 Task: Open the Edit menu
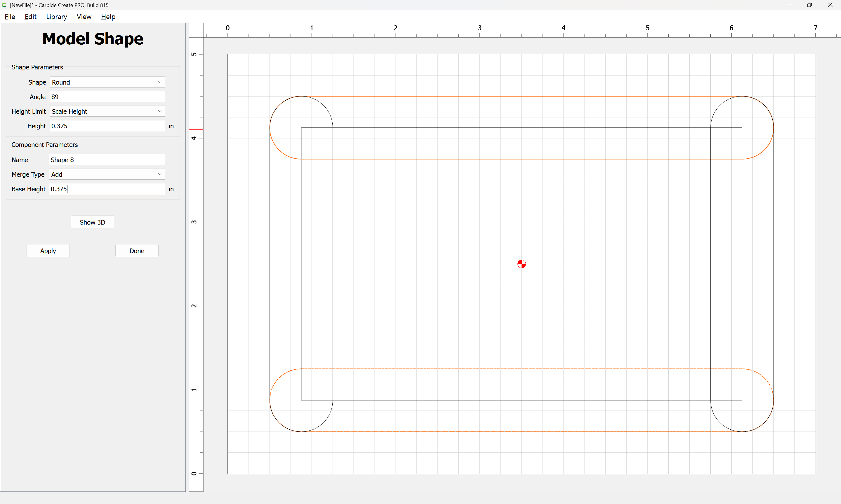(x=31, y=17)
